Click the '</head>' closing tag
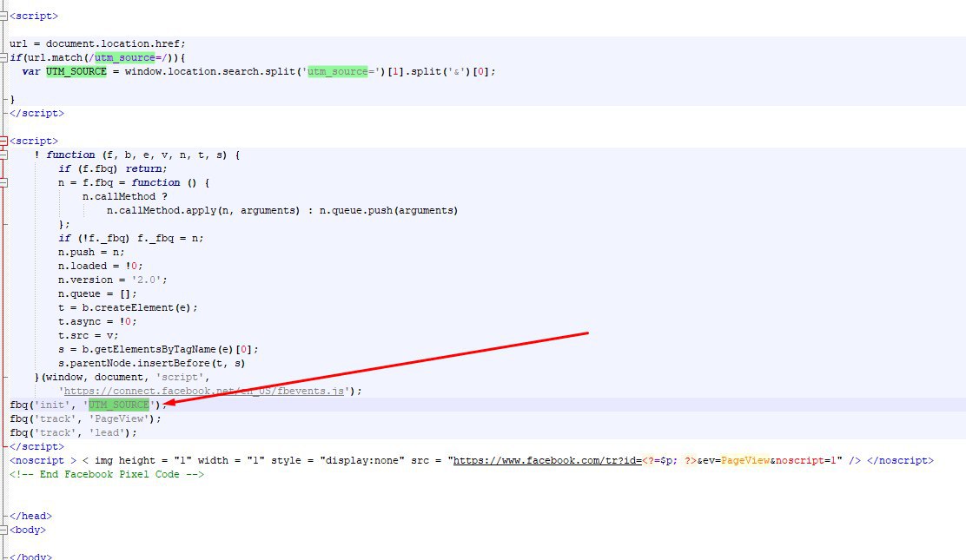The width and height of the screenshot is (966, 560). click(x=30, y=517)
